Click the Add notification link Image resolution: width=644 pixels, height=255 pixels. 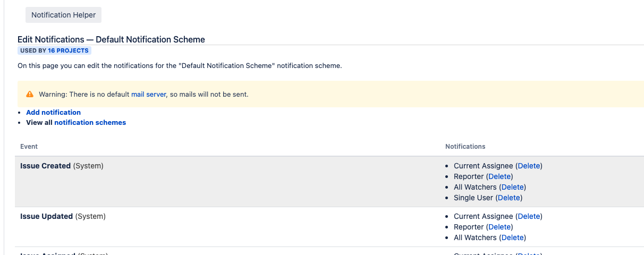coord(54,112)
